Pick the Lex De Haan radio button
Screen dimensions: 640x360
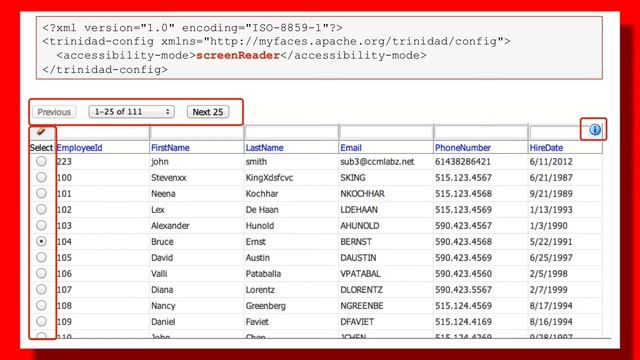coord(41,209)
